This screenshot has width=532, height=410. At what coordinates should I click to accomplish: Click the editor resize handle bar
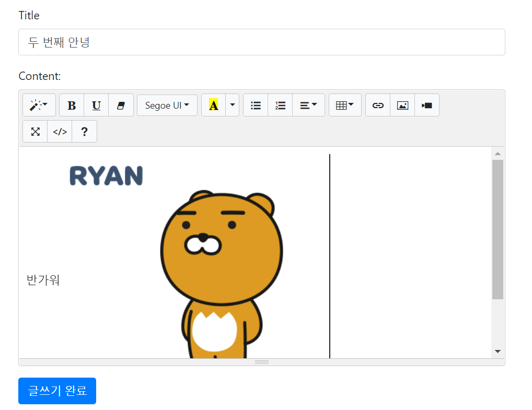pyautogui.click(x=262, y=362)
